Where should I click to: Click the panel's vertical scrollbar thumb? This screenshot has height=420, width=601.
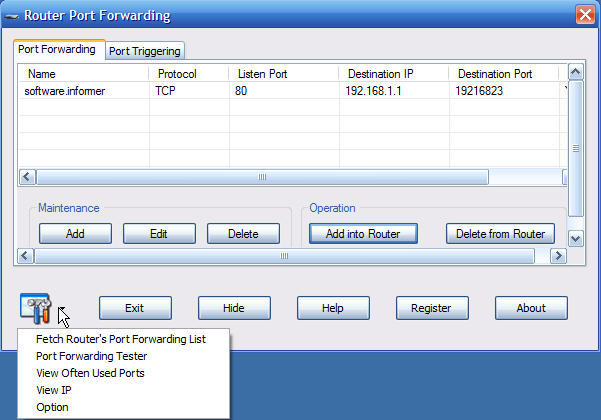576,149
